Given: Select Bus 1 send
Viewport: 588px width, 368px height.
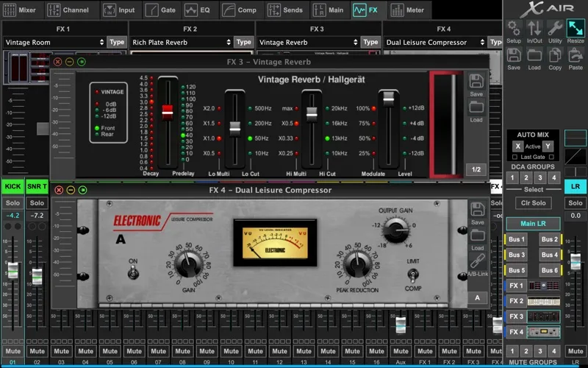Looking at the screenshot, I should pos(517,239).
